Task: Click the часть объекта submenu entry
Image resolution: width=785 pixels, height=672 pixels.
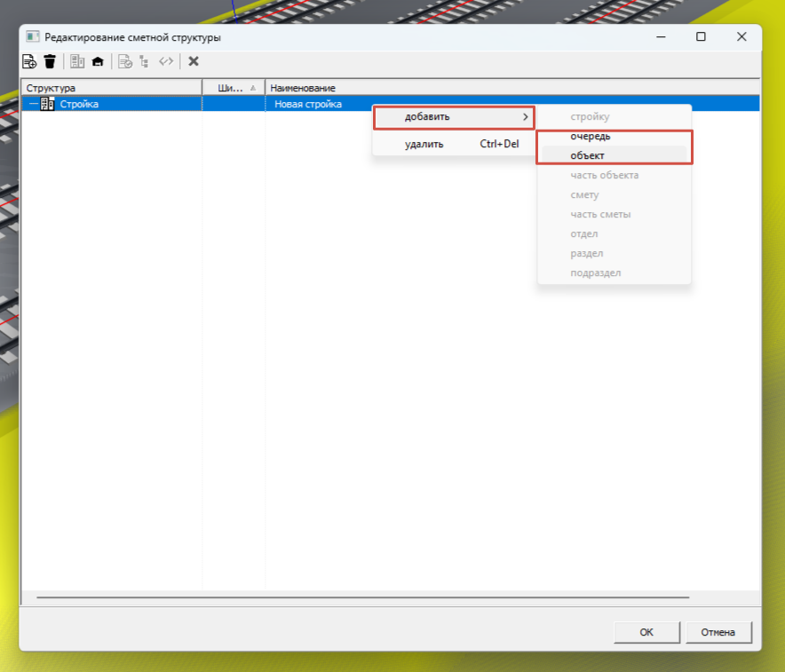Action: pyautogui.click(x=615, y=175)
